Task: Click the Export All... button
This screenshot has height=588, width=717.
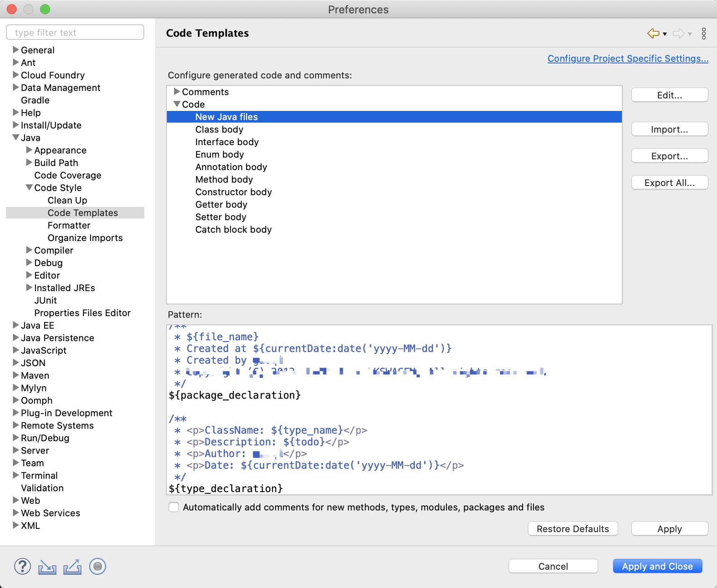Action: click(x=669, y=183)
